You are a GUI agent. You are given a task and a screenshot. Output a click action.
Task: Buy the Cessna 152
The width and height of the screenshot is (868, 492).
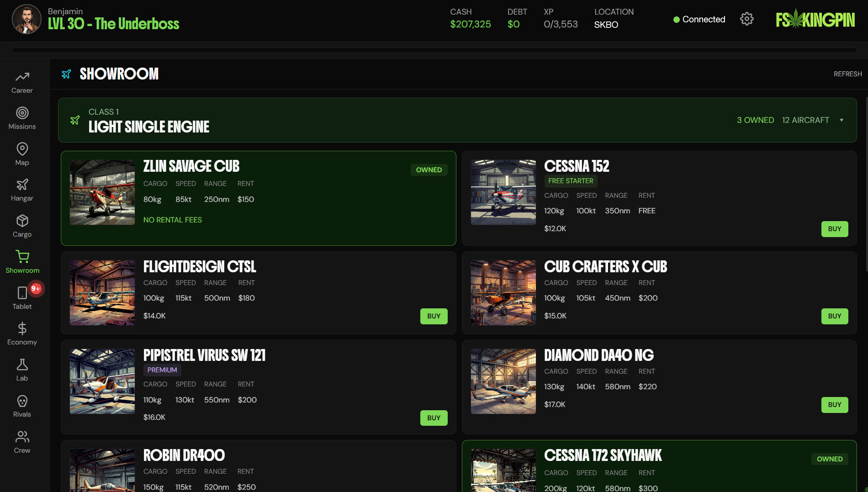835,229
